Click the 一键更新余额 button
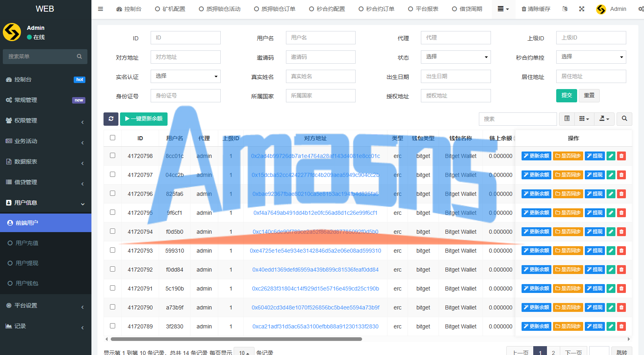Viewport: 644px width, 355px height. tap(144, 119)
